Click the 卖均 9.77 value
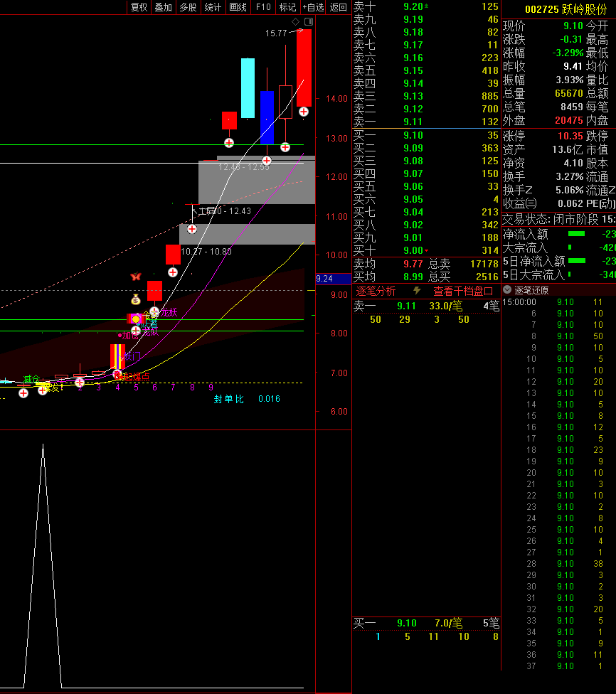 point(413,265)
